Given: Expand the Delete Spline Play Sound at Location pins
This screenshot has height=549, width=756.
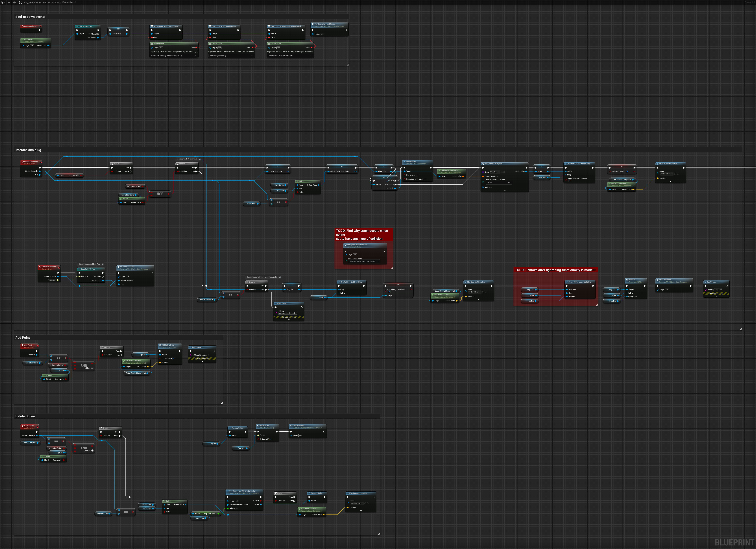Looking at the screenshot, I should coord(361,511).
